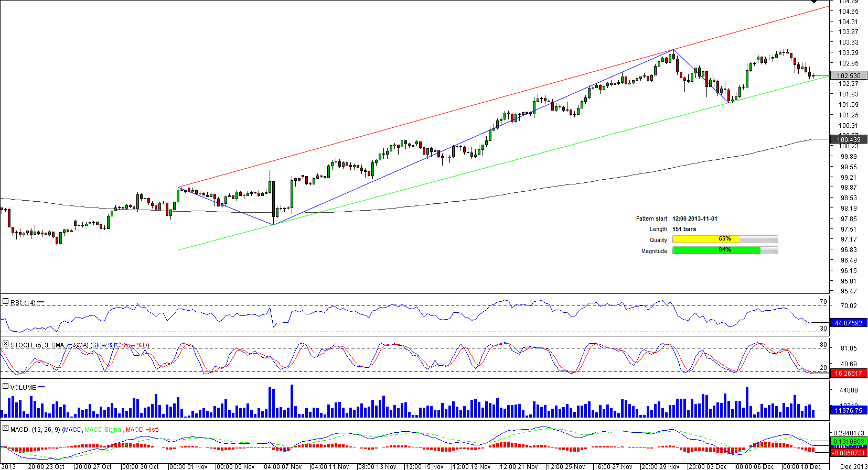Close the RSI indicator panel box
Screen dimensions: 868x470
click(5, 302)
